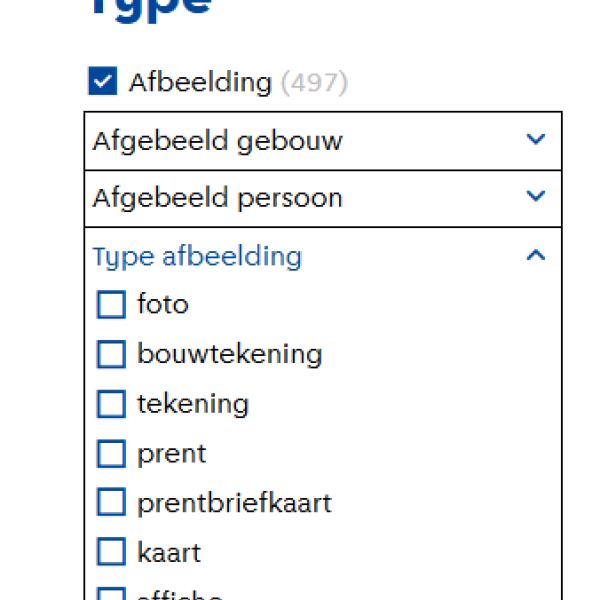Click the prentbriefkaart label text

(234, 502)
